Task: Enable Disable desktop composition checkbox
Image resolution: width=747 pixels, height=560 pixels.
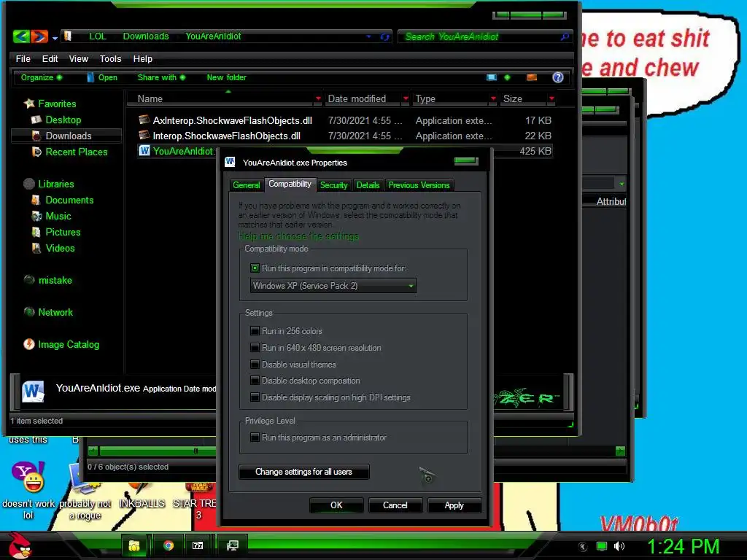Action: pos(255,381)
